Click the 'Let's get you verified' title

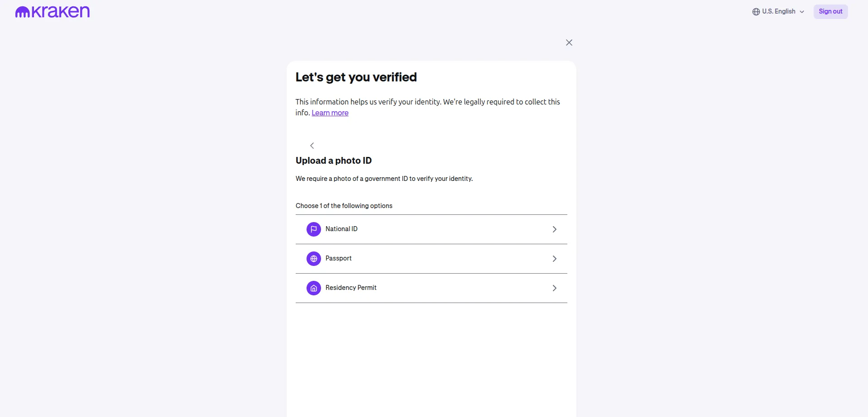(356, 77)
